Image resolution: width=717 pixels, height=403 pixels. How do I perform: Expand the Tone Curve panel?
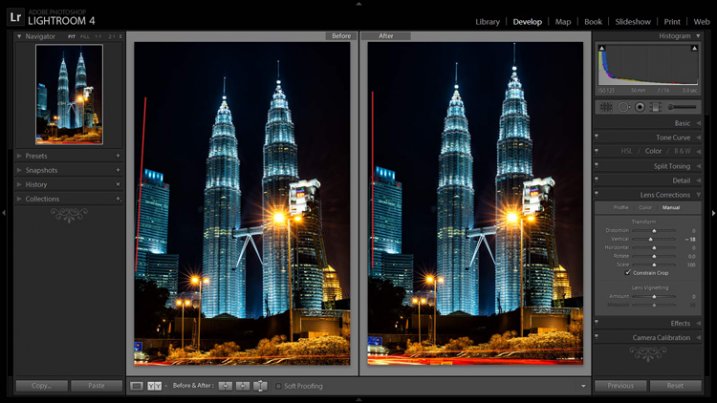click(672, 137)
